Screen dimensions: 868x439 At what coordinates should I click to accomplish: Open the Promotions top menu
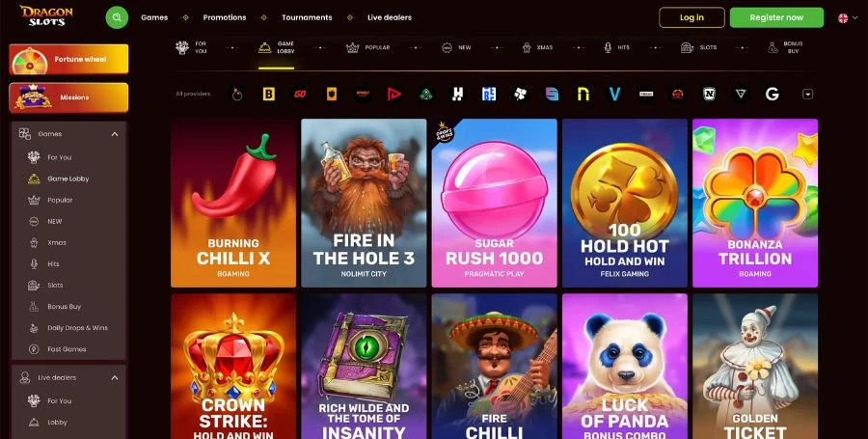click(x=225, y=17)
